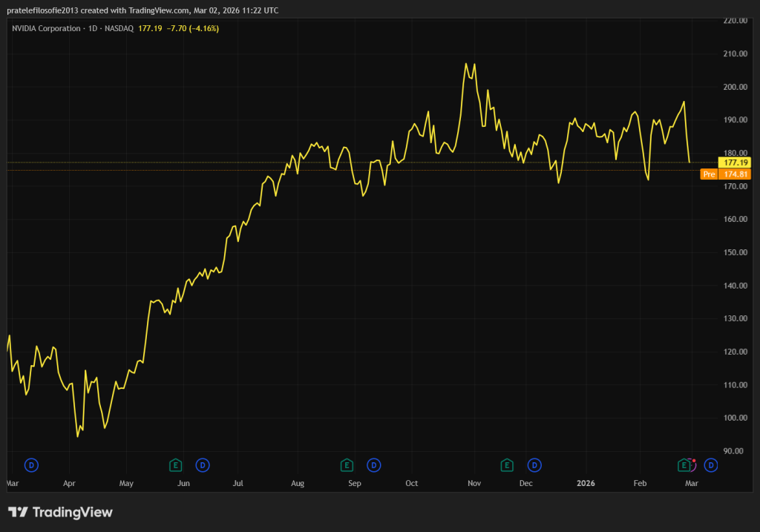The height and width of the screenshot is (532, 760).
Task: Click the rightmost dividend marker after the last Mar
Action: click(711, 465)
